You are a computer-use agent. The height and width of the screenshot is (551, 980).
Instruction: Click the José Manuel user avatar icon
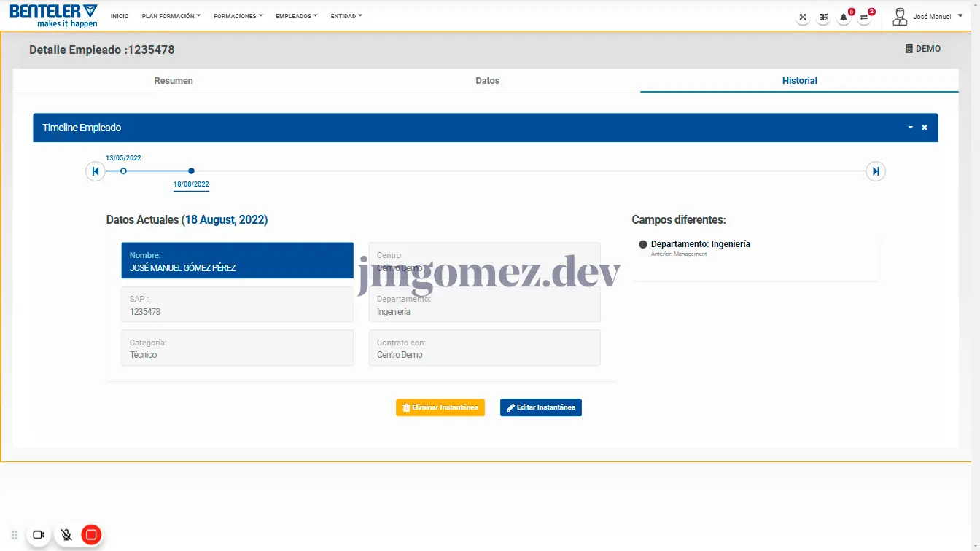900,17
